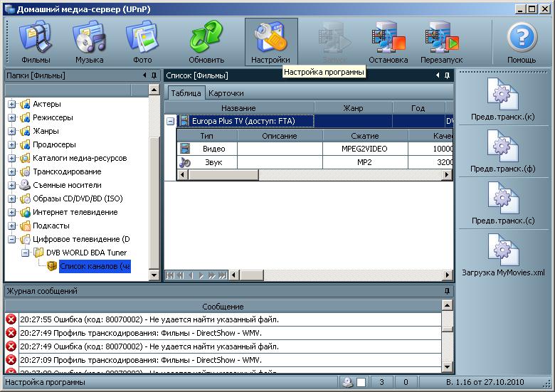Click Предв. транск.(к) transcoding icon
555x392 pixels.
[x=502, y=100]
